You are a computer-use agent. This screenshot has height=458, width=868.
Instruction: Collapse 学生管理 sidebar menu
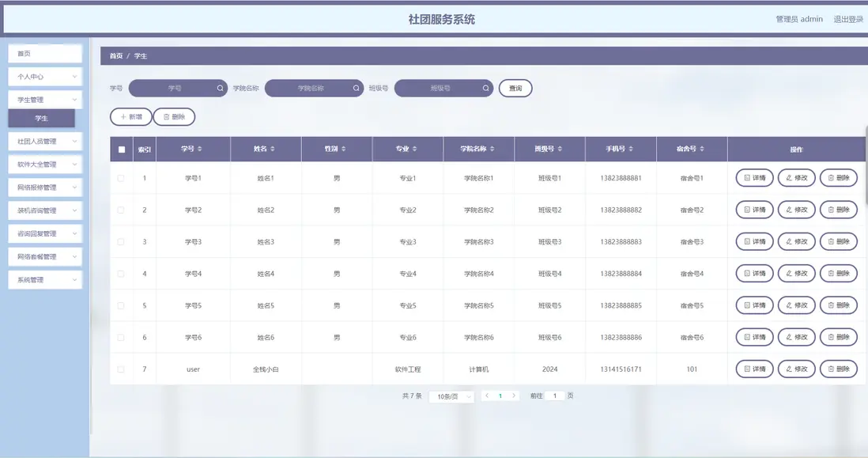tap(45, 100)
